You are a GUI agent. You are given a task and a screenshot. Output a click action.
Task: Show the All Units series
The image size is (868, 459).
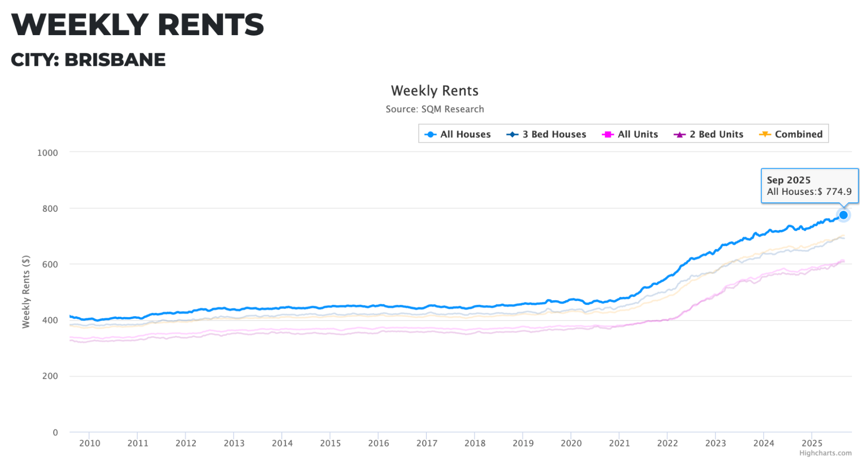pyautogui.click(x=638, y=134)
